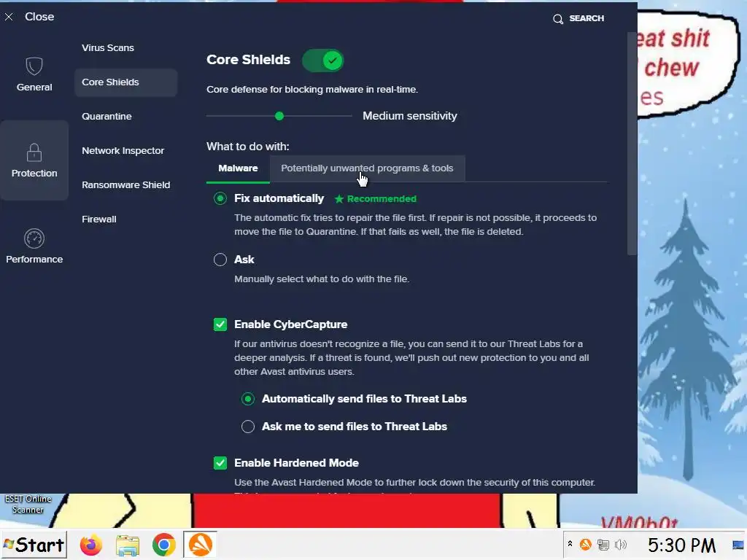
Task: Switch to Potentially unwanted programs & tools tab
Action: [x=368, y=168]
